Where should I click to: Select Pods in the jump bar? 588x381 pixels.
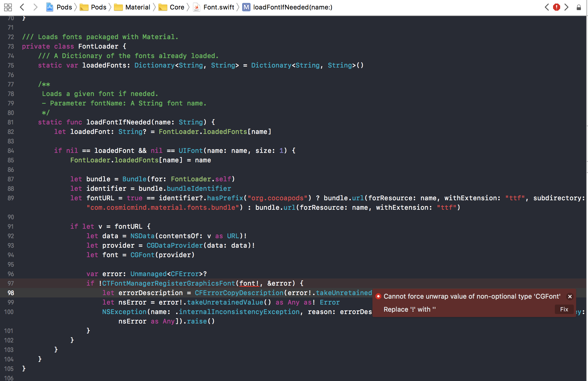(x=65, y=7)
